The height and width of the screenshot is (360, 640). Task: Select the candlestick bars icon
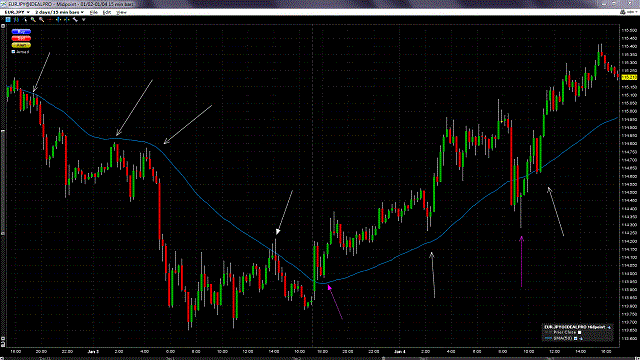(16, 20)
